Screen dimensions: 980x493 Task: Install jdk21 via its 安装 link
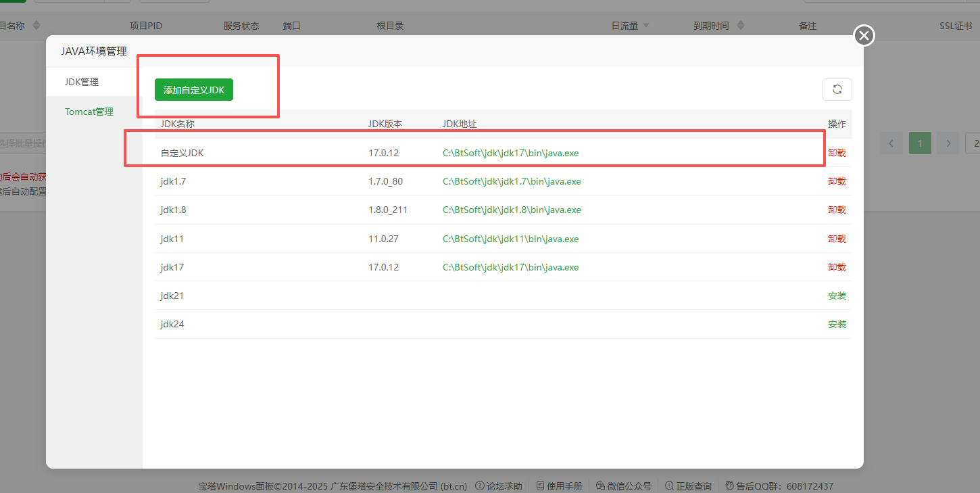tap(837, 296)
